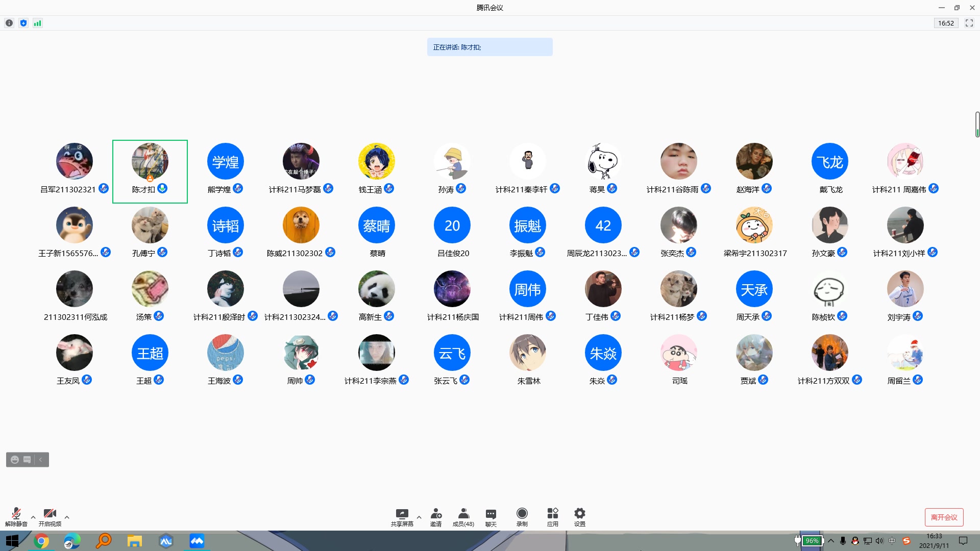Click the red leave meeting button
980x551 pixels.
[x=944, y=517]
